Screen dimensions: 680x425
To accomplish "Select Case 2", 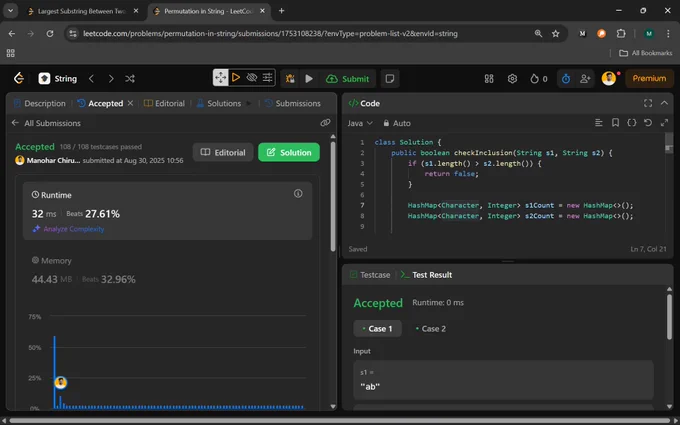I will pyautogui.click(x=431, y=329).
